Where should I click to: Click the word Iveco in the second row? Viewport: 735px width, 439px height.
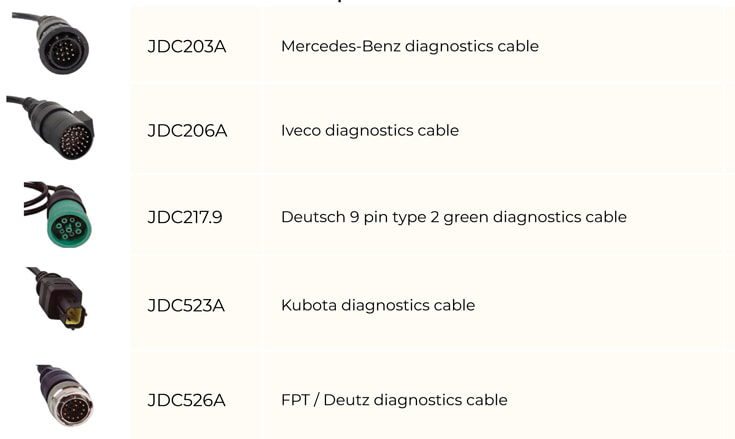300,130
